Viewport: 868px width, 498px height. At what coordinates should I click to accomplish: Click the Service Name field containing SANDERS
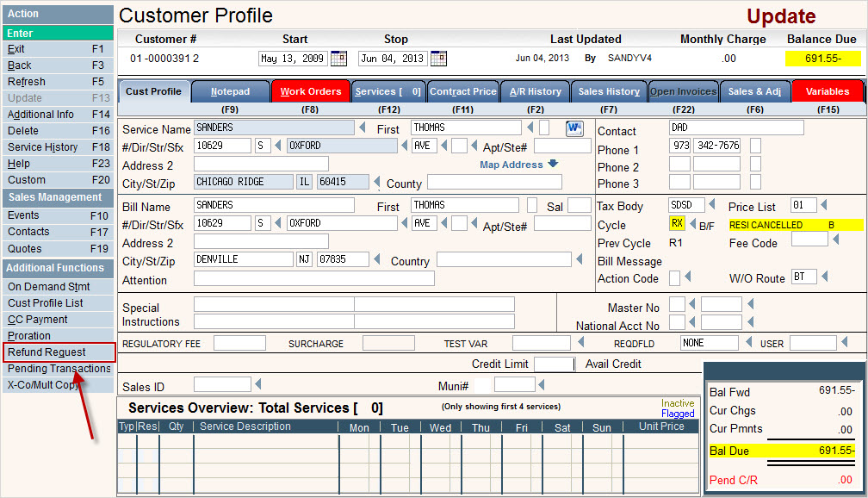pyautogui.click(x=274, y=128)
